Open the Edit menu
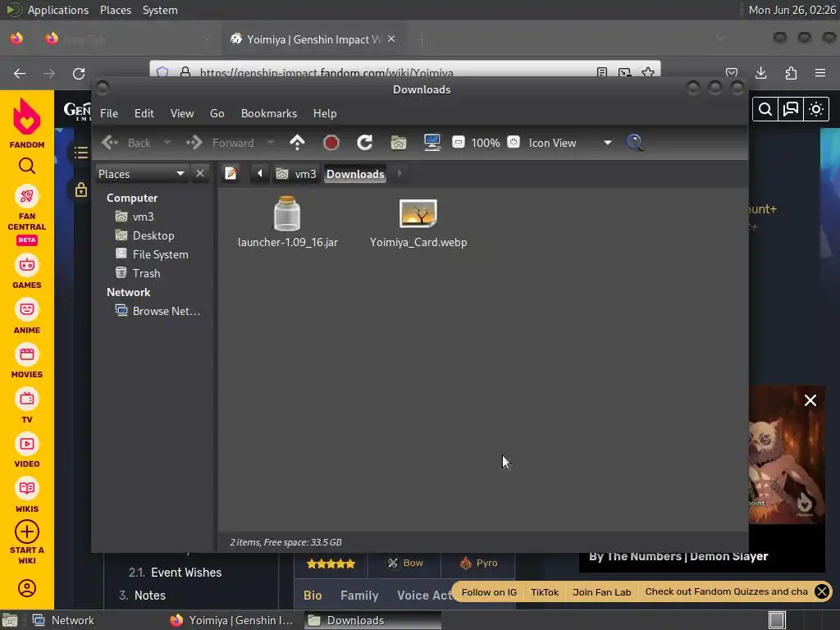The image size is (840, 630). [x=144, y=113]
